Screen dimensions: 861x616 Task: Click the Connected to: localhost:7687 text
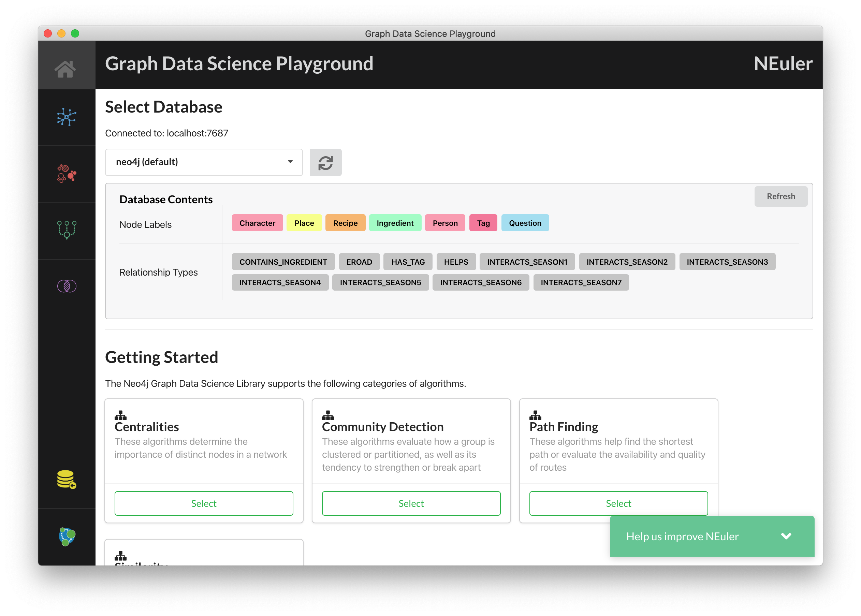pos(166,133)
